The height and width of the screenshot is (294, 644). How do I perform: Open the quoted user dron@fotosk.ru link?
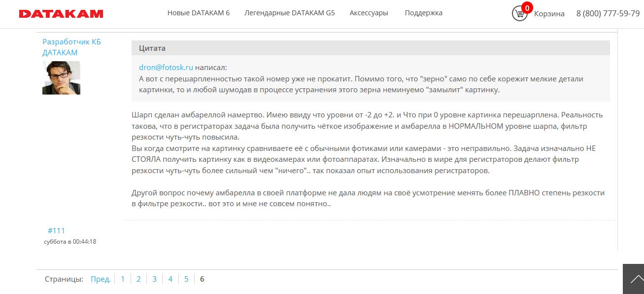166,68
